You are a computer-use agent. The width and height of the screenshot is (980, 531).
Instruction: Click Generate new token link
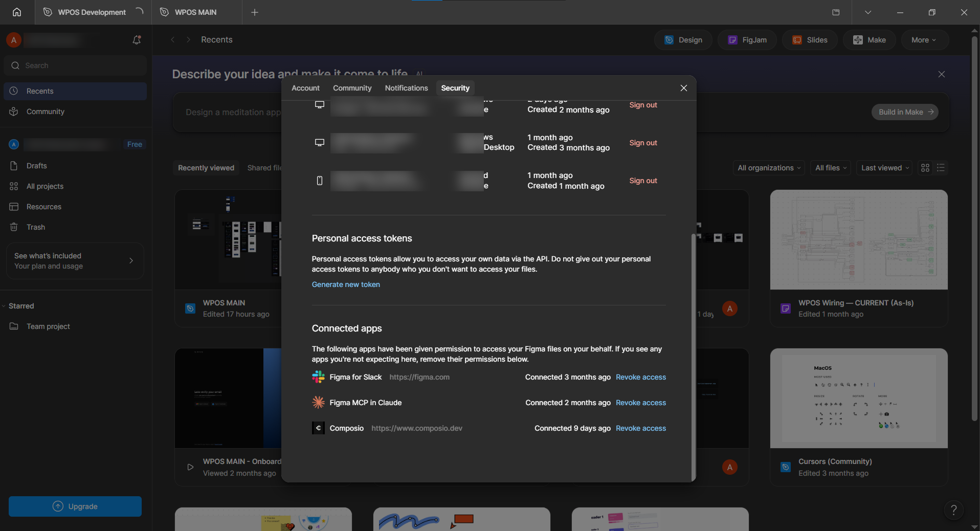pos(346,284)
